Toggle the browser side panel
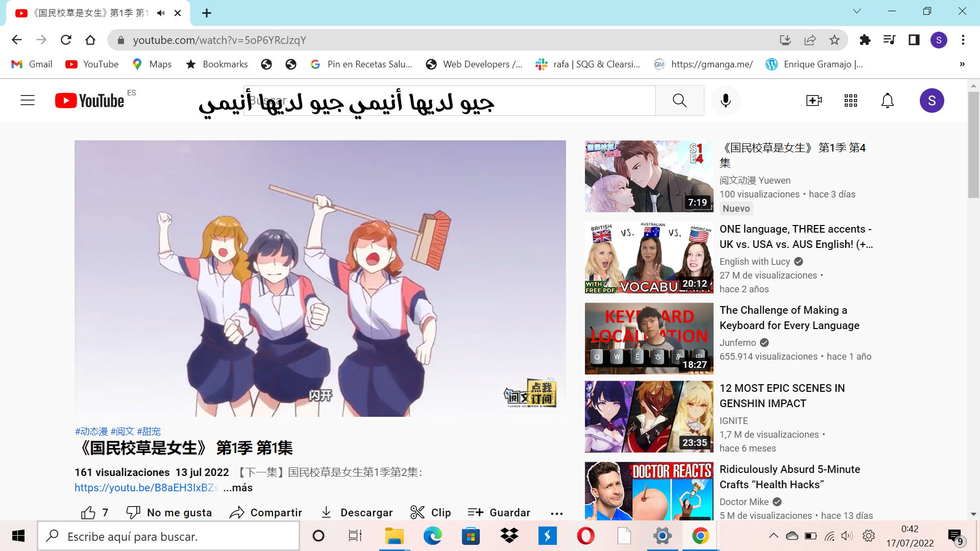Viewport: 980px width, 551px height. 914,40
